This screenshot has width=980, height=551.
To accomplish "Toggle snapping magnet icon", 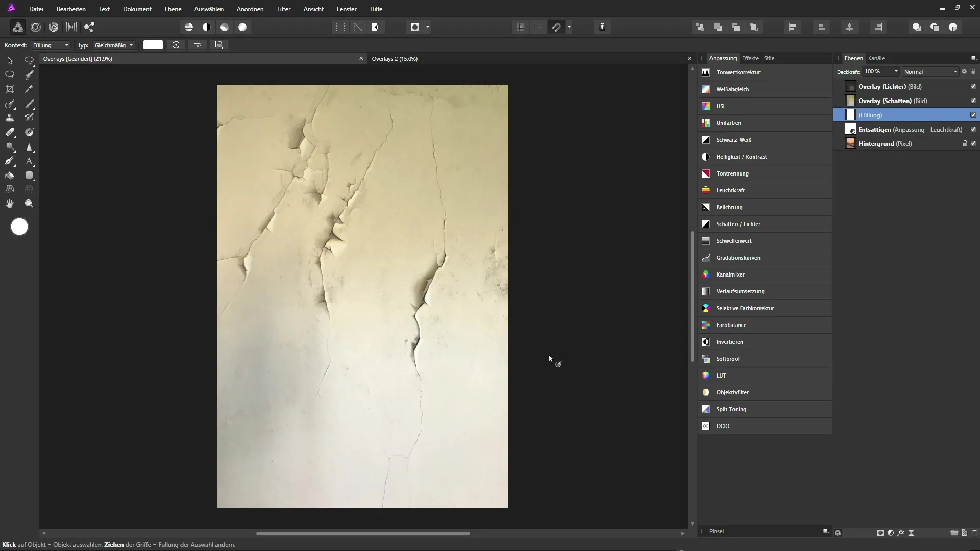I will [556, 27].
